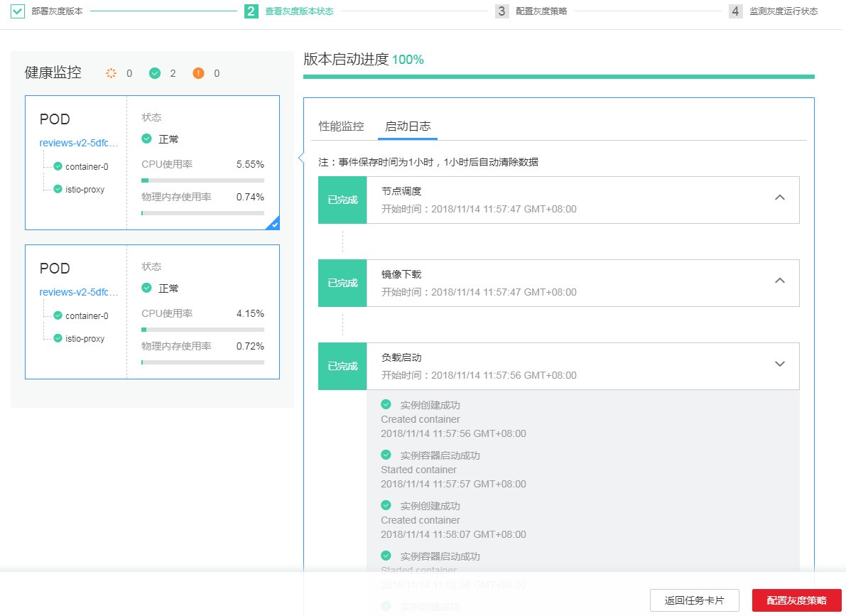This screenshot has width=846, height=616.
Task: Click the 已完成 badge for 负载启动
Action: tap(342, 366)
